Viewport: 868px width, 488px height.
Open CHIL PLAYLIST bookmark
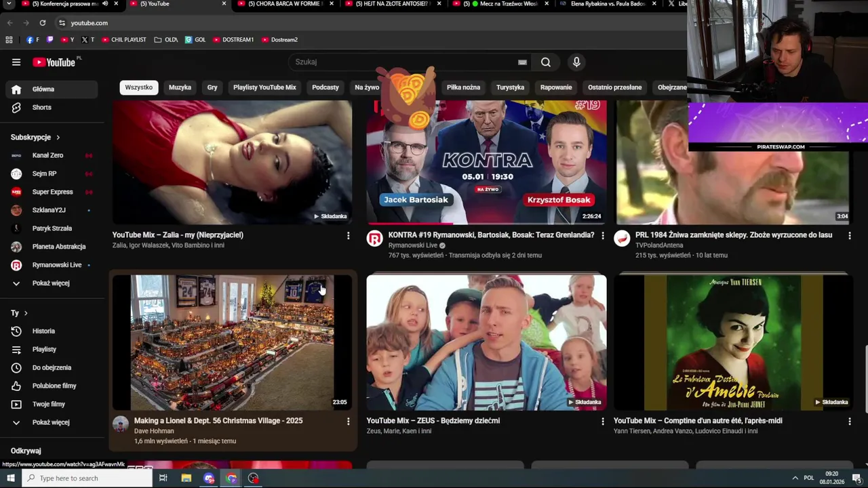click(124, 40)
